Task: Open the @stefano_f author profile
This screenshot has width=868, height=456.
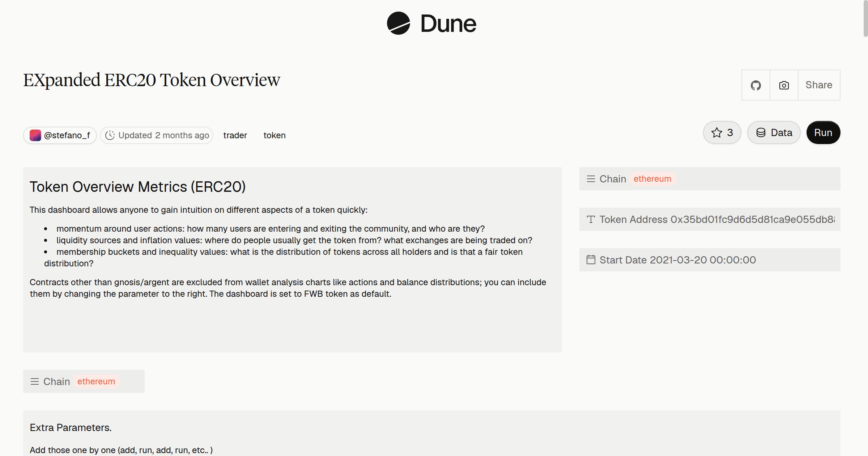Action: [60, 135]
